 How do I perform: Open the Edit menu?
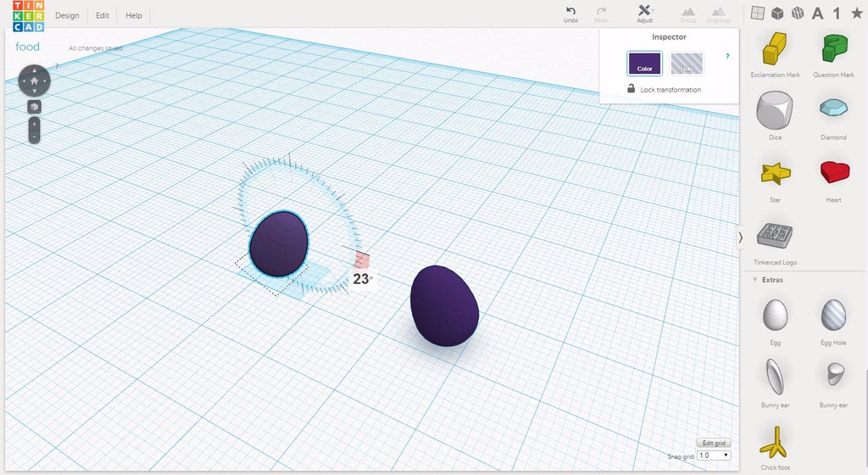pyautogui.click(x=103, y=15)
